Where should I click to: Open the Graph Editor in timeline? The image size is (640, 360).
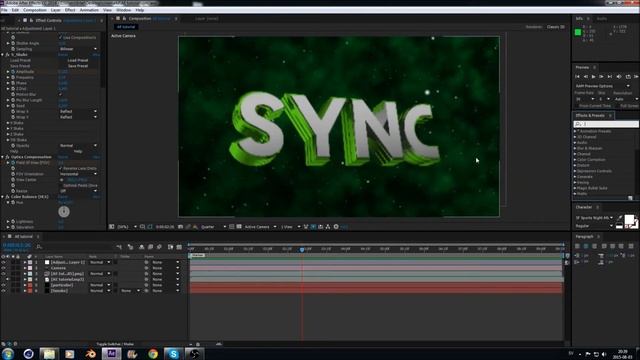point(179,247)
